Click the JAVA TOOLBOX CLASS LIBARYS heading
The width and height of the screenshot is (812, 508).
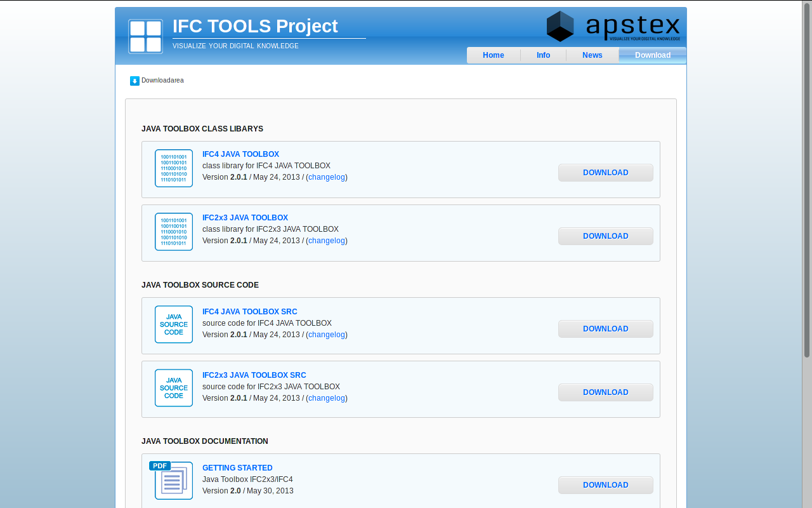202,129
